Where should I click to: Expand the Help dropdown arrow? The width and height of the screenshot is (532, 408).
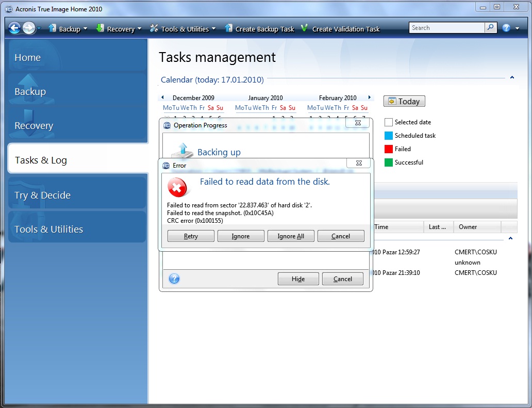[518, 28]
